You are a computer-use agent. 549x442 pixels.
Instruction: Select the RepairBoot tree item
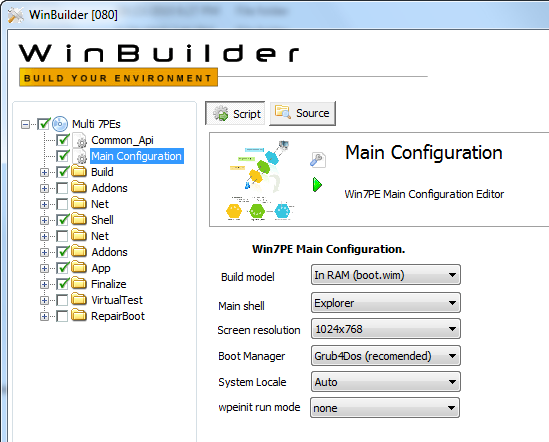118,316
